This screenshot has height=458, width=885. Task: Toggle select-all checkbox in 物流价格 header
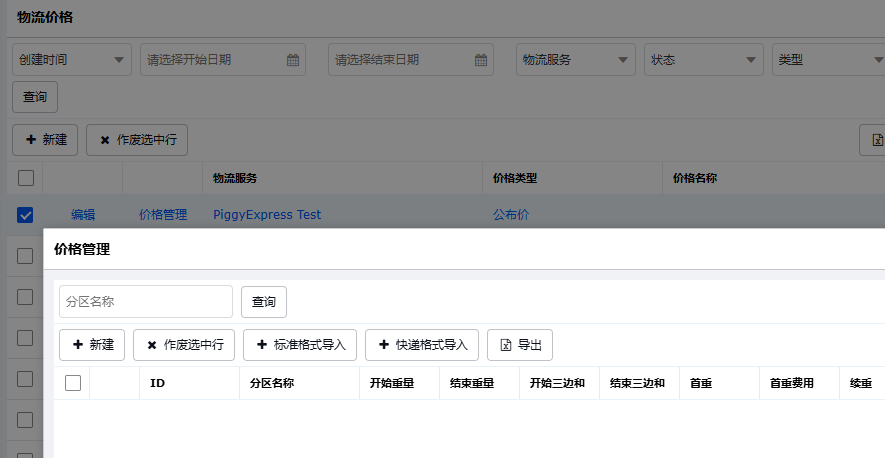pos(26,178)
